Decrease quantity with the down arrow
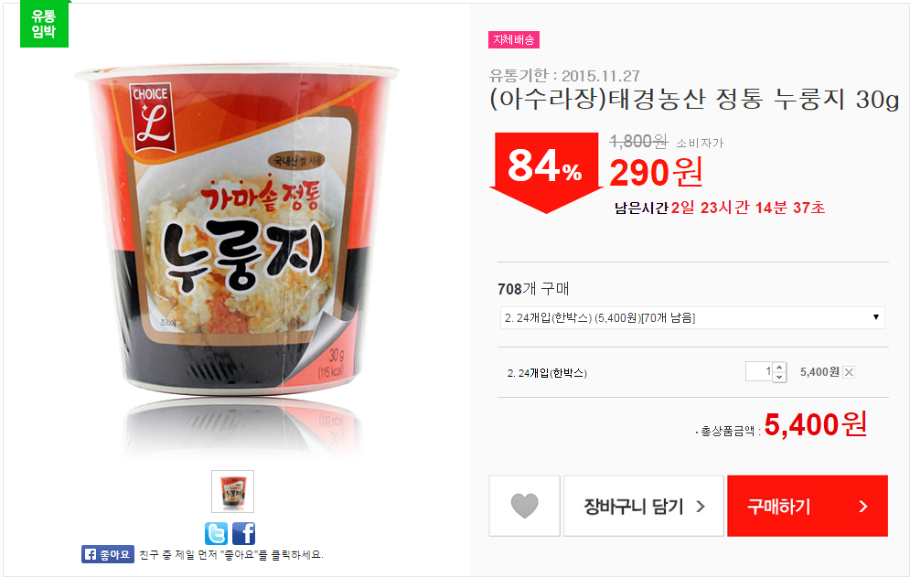The height and width of the screenshot is (588, 910). [x=779, y=377]
